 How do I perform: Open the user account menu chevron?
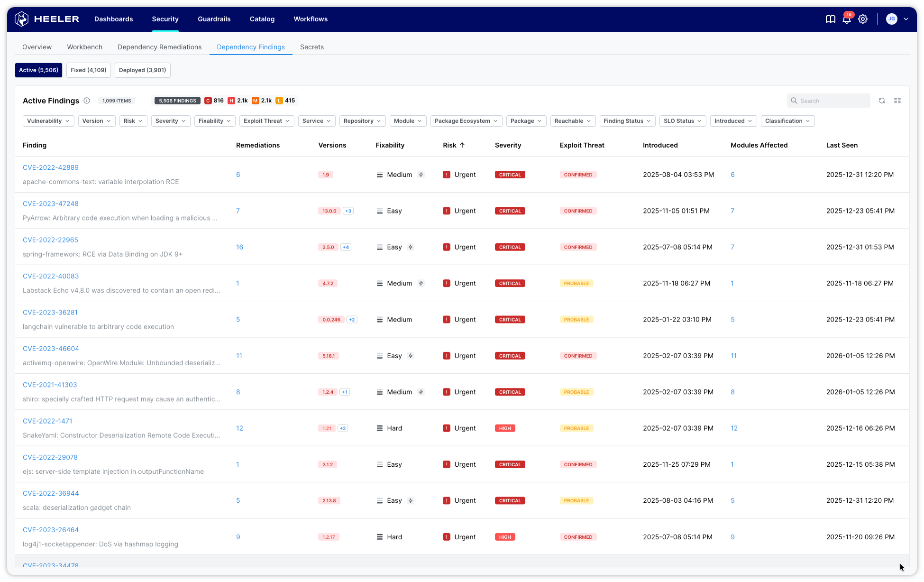pos(906,19)
